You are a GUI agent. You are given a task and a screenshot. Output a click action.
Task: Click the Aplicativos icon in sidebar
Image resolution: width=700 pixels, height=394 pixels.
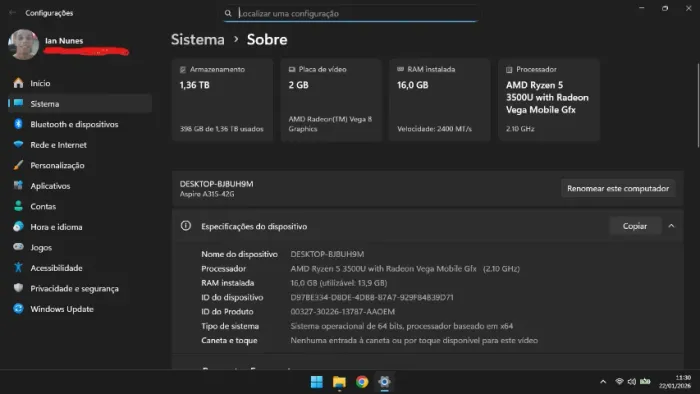click(18, 186)
